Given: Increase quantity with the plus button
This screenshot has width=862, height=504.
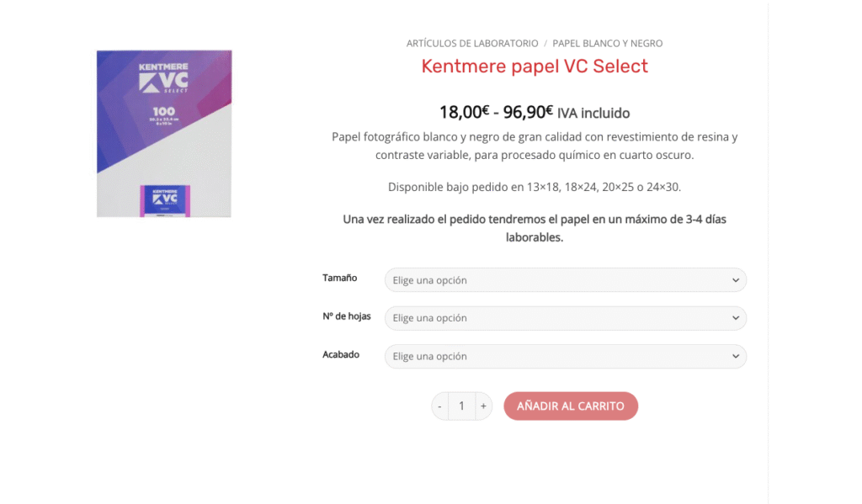Looking at the screenshot, I should [483, 406].
